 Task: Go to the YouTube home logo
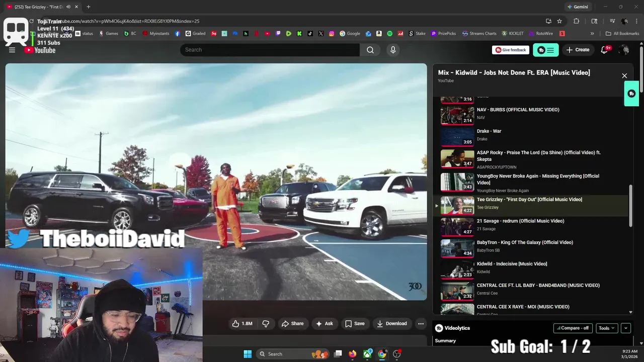click(x=40, y=50)
